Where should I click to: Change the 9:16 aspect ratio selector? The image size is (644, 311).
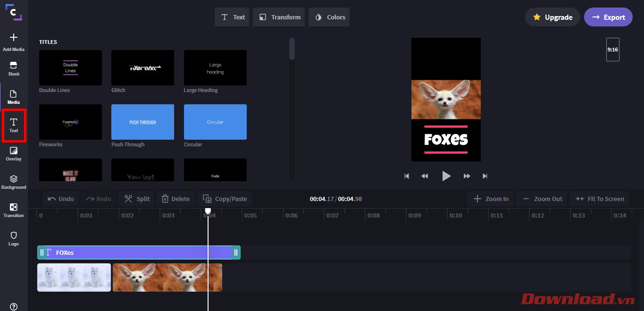coord(612,50)
